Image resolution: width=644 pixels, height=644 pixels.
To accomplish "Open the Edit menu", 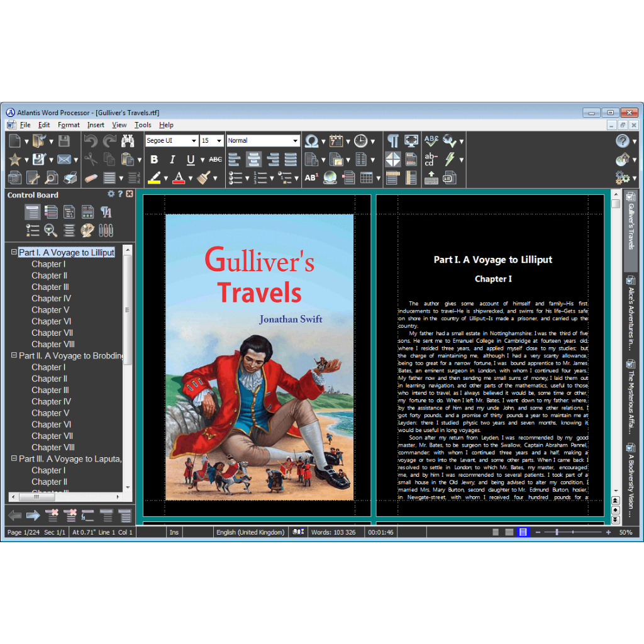I will point(44,125).
